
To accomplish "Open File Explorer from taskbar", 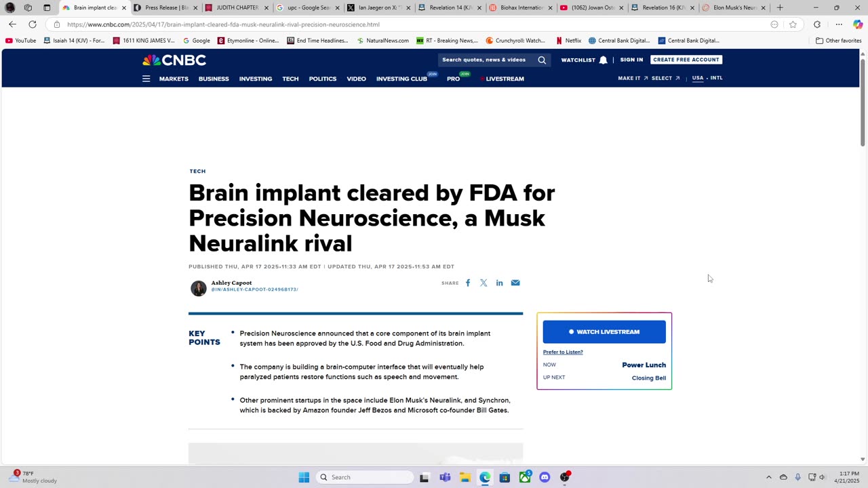I will pos(465,477).
